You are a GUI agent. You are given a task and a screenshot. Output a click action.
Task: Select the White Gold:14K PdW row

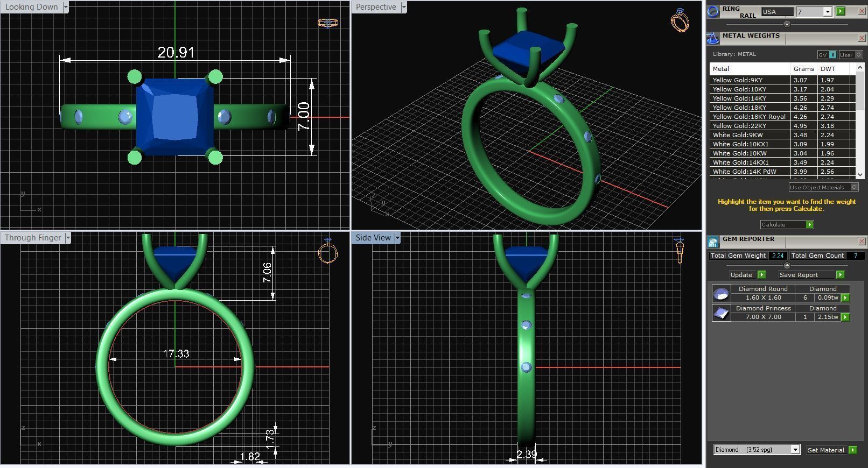tap(782, 171)
